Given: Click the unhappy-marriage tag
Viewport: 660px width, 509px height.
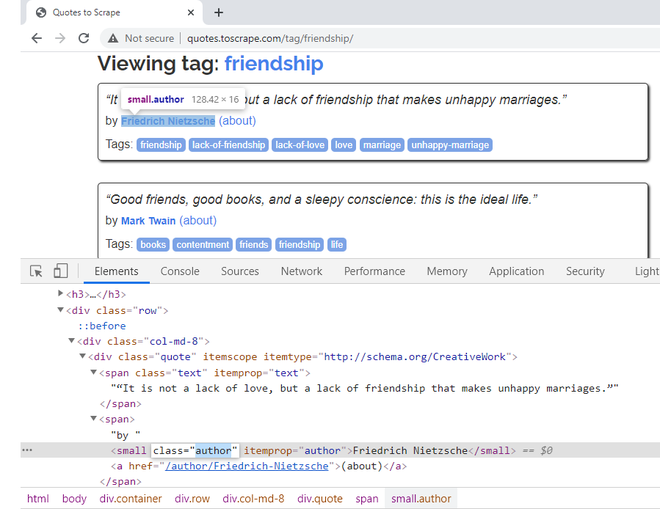Looking at the screenshot, I should point(450,145).
